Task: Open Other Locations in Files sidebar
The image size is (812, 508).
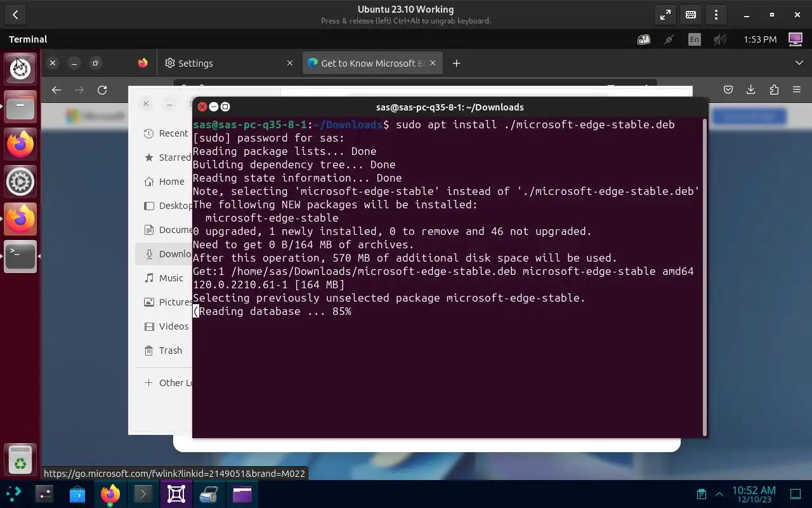Action: click(x=164, y=383)
